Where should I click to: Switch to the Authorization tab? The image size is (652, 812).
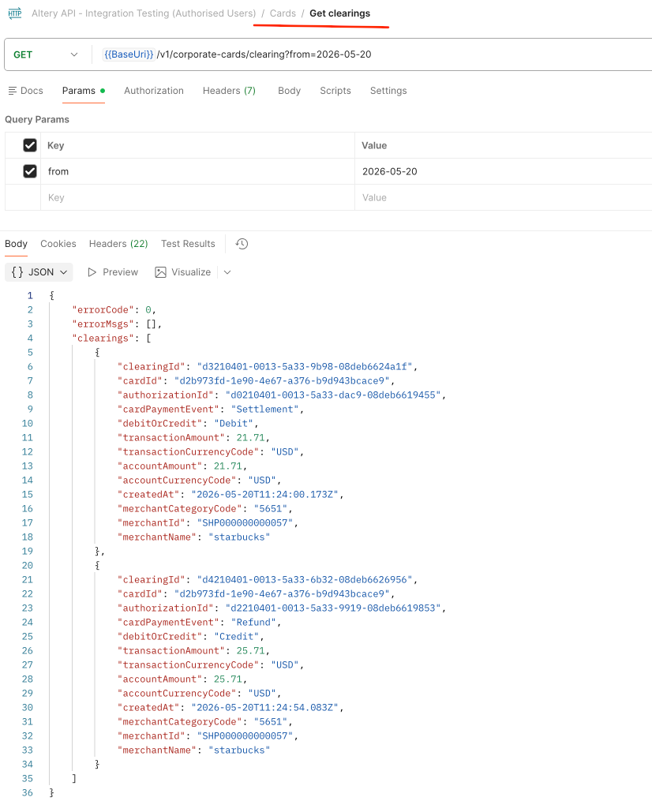154,91
